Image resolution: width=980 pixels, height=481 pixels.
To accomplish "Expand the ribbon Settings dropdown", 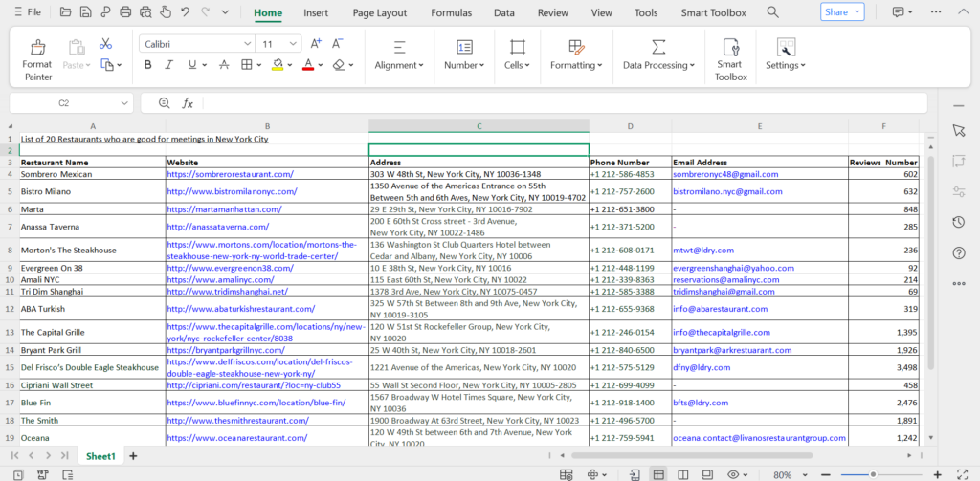I will pyautogui.click(x=786, y=65).
